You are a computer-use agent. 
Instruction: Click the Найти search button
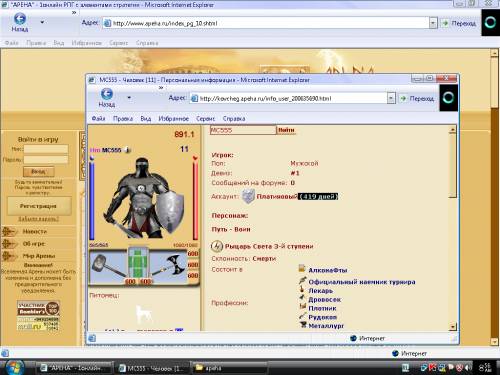tap(286, 130)
